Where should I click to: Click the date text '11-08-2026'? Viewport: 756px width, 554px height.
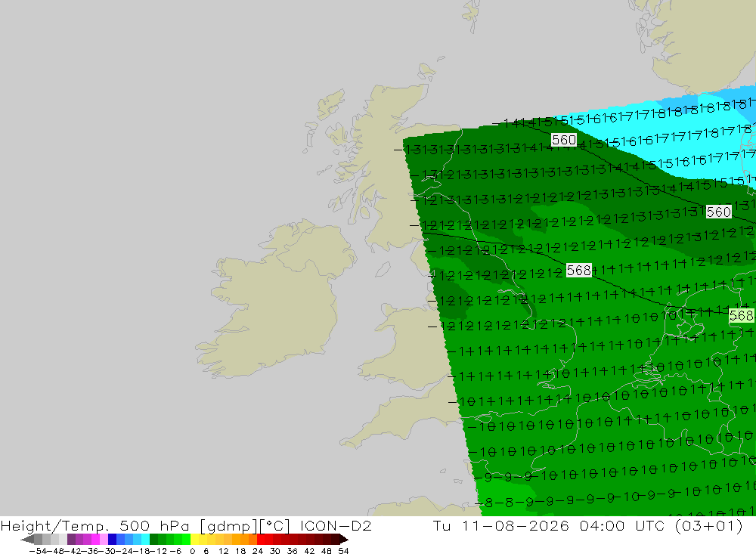point(515,525)
